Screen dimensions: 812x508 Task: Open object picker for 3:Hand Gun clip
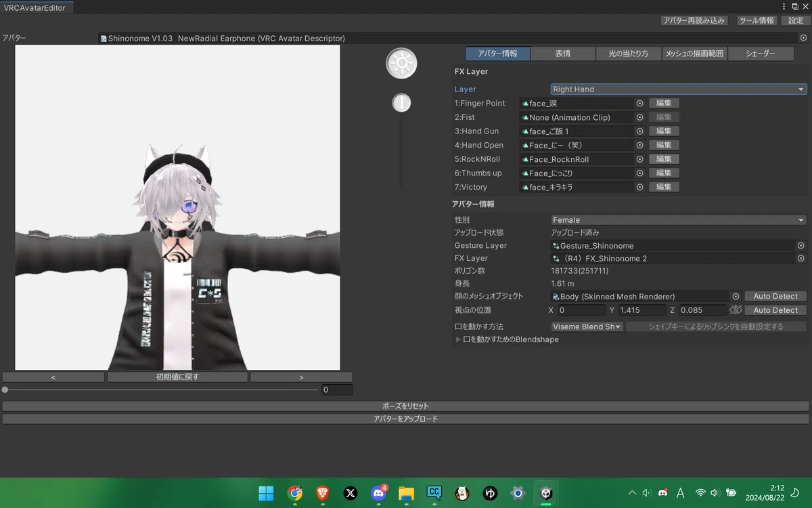(639, 131)
